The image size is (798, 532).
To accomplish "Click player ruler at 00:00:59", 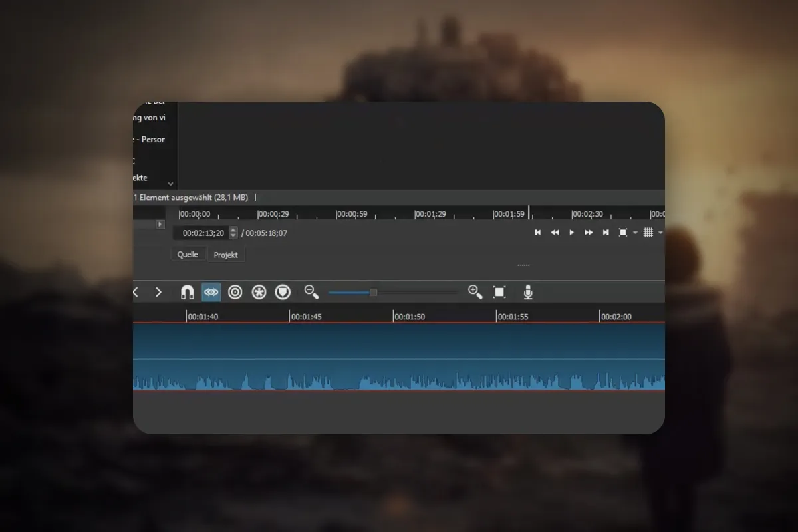I will pyautogui.click(x=352, y=214).
